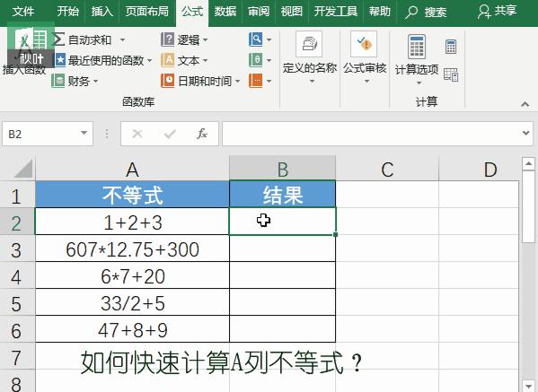Click the Calculate Now small calculator icon
The width and height of the screenshot is (538, 392).
pyautogui.click(x=451, y=47)
